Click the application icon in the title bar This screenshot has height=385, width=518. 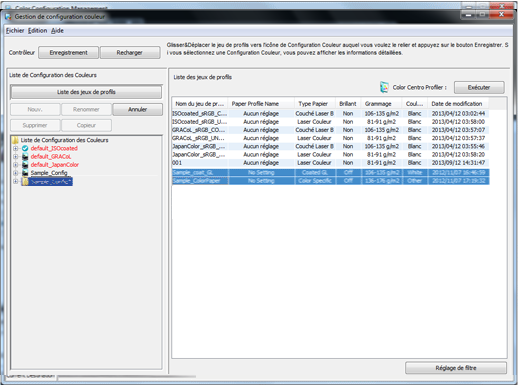click(x=8, y=17)
